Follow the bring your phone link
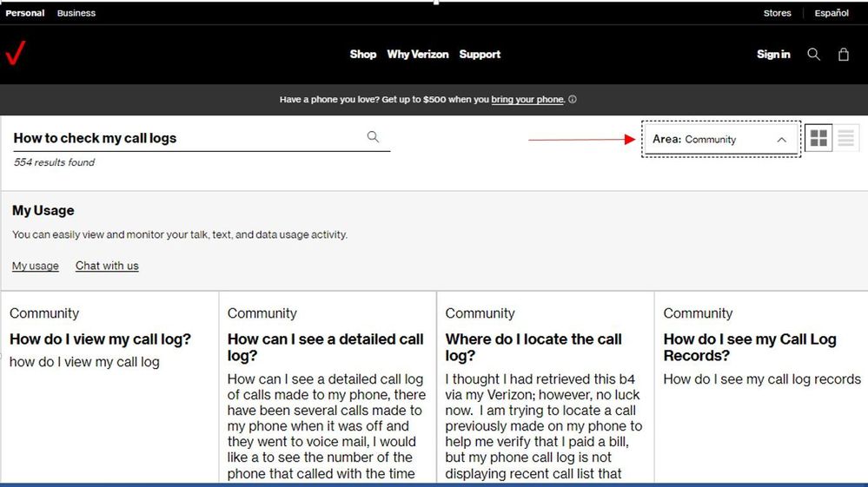This screenshot has height=487, width=868. [527, 100]
